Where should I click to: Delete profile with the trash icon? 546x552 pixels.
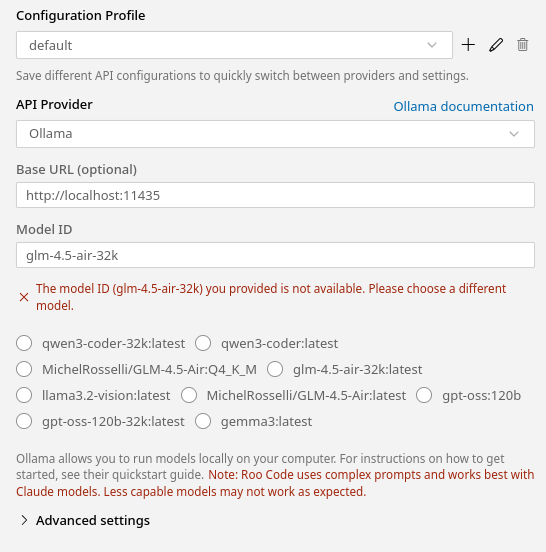pyautogui.click(x=522, y=45)
